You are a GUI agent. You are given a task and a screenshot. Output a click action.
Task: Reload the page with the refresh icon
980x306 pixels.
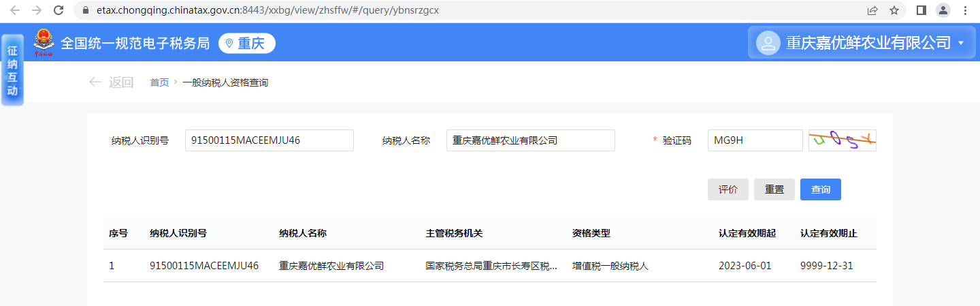(59, 10)
